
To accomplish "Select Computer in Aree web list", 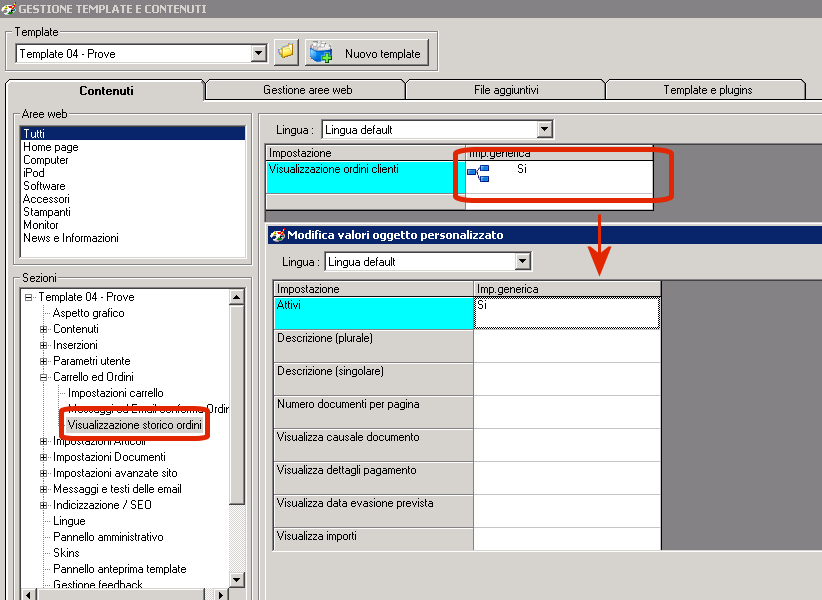I will tap(46, 160).
